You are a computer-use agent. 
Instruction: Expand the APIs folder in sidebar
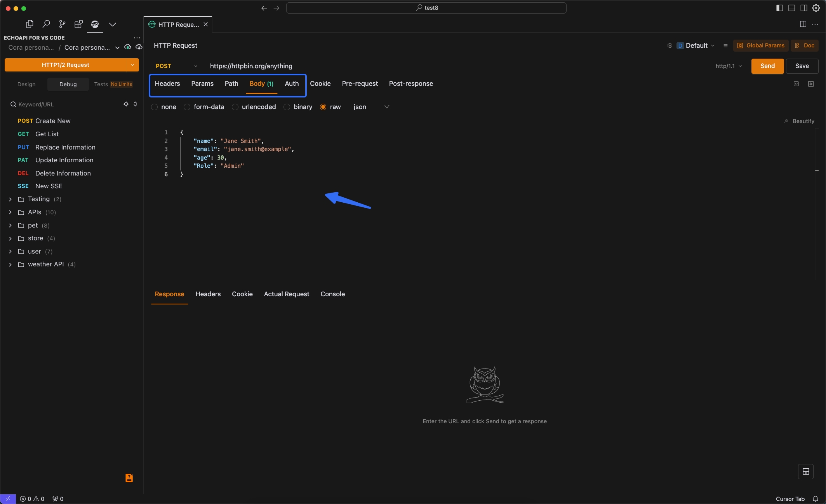click(x=10, y=212)
